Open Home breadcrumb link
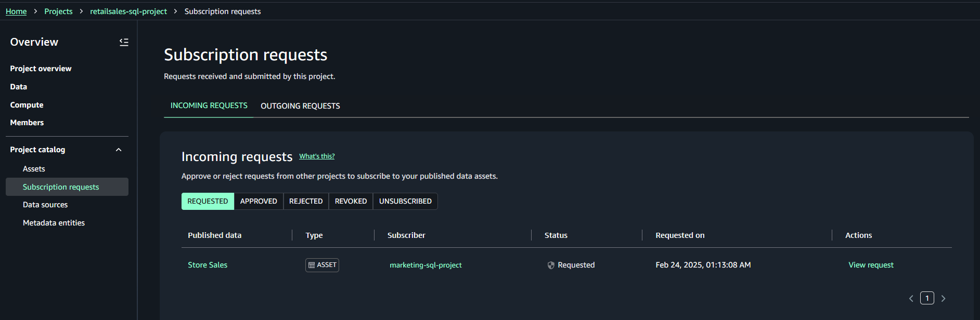 point(16,11)
